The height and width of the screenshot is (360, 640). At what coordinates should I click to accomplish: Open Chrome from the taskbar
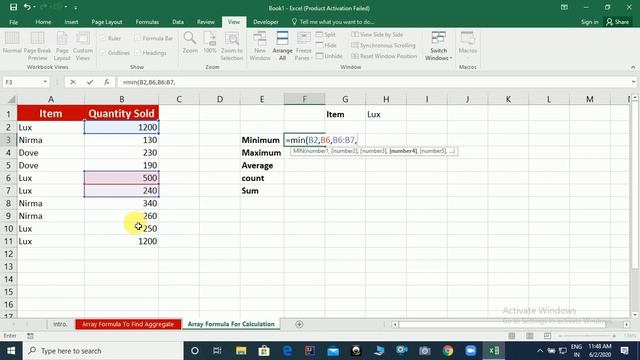click(448, 351)
